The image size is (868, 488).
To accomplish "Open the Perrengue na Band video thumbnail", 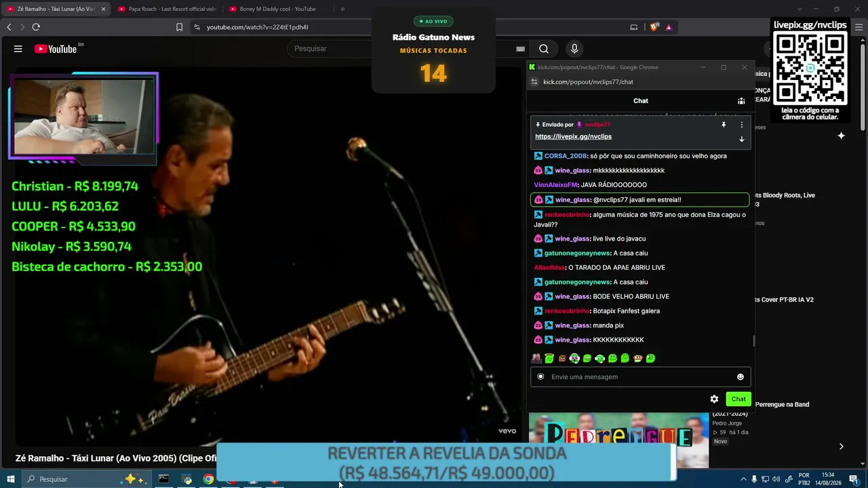I will tap(618, 441).
